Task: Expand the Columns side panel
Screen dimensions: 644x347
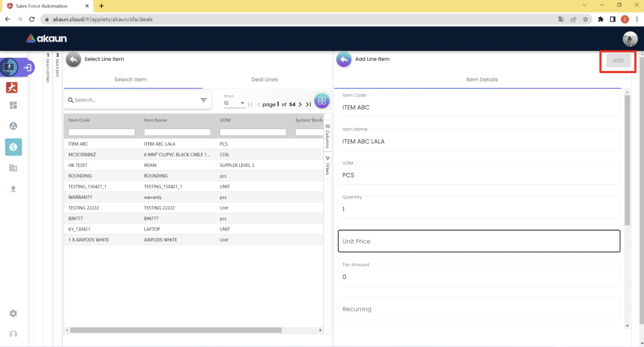Action: pyautogui.click(x=327, y=136)
